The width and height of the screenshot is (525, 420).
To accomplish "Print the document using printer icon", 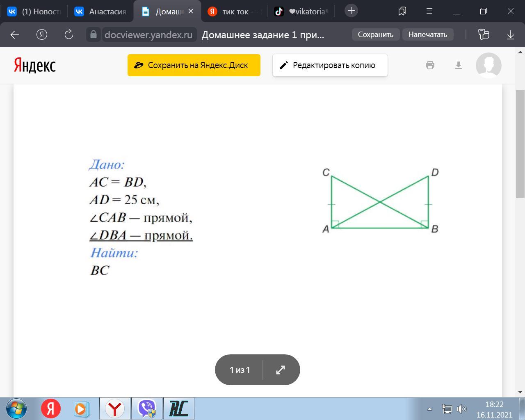I will pyautogui.click(x=430, y=65).
